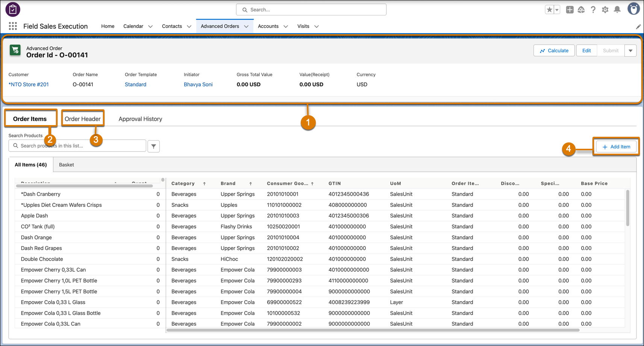Screen dimensions: 644x346
Task: Open the Setup gear icon
Action: 605,10
